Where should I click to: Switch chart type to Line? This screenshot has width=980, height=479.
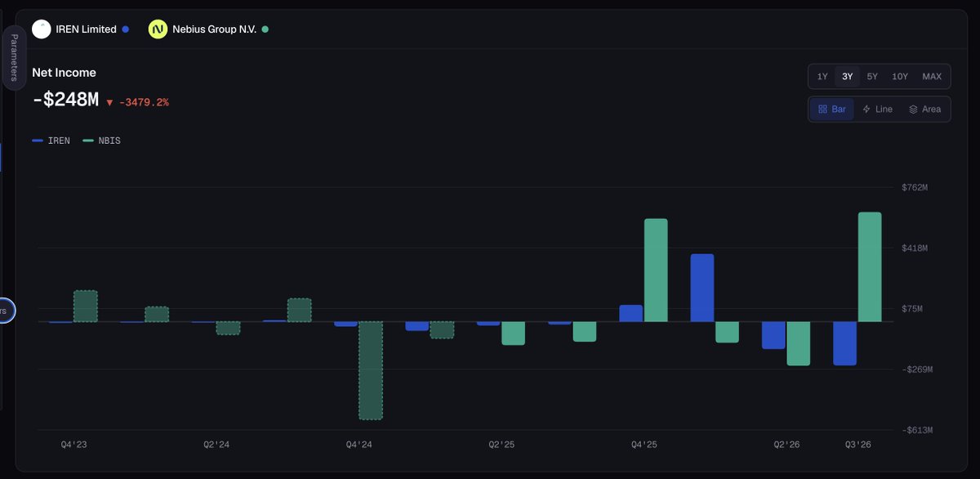pos(878,109)
